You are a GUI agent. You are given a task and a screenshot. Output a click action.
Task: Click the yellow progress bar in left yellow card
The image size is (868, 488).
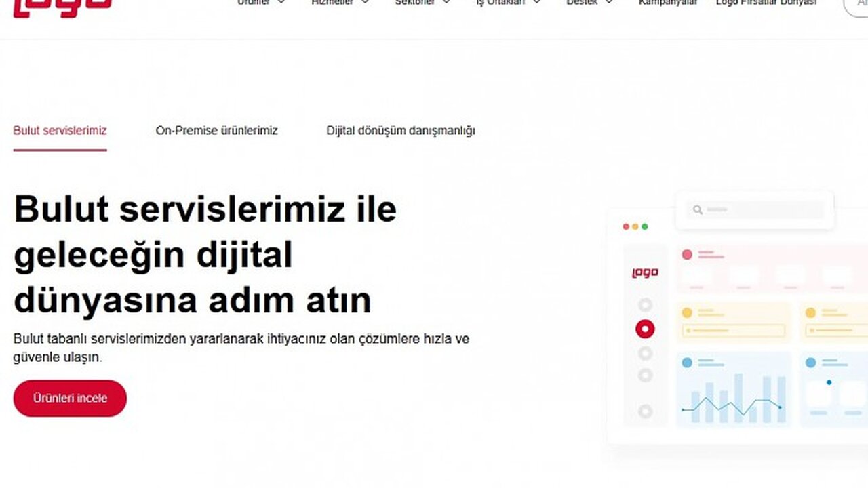[734, 331]
